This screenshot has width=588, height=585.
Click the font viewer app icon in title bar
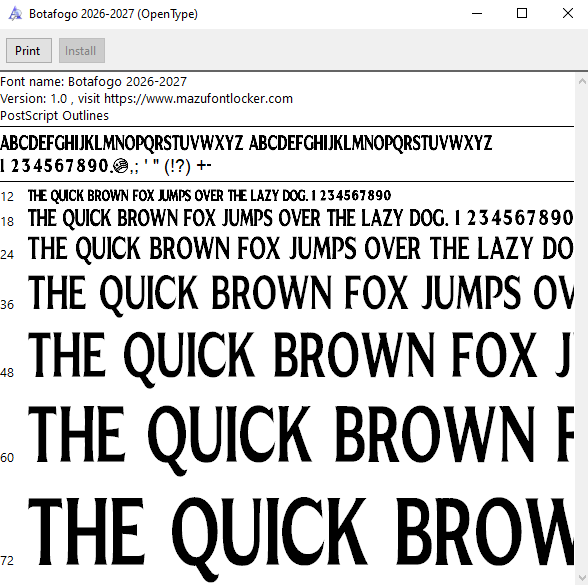(15, 14)
